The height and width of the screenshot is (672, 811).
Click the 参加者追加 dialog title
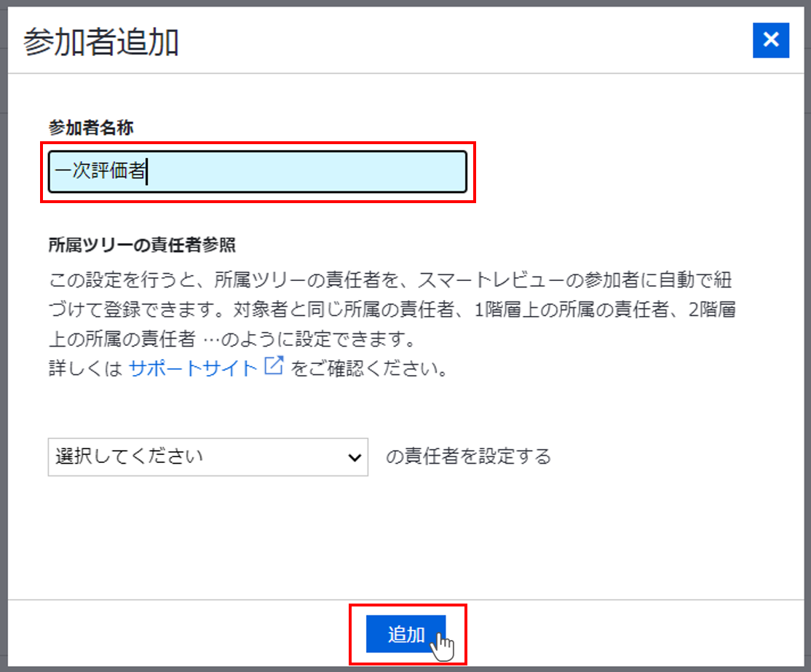[101, 43]
